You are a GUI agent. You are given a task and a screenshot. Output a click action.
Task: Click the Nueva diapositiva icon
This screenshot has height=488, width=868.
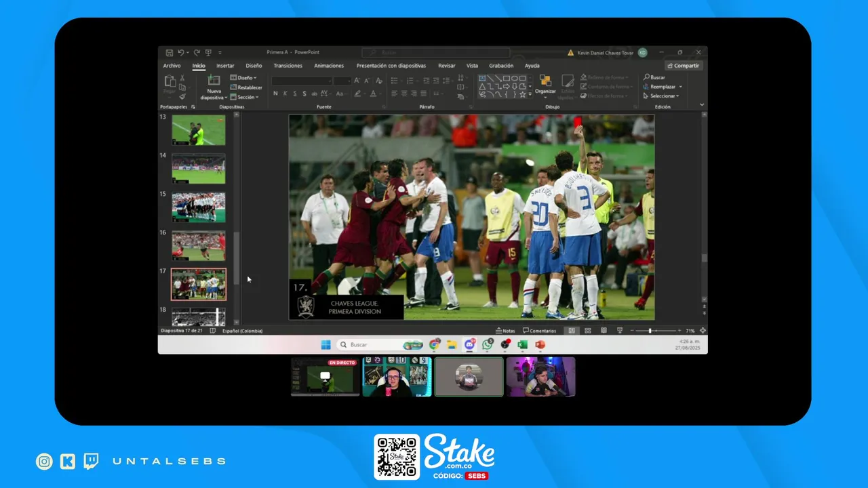point(214,81)
